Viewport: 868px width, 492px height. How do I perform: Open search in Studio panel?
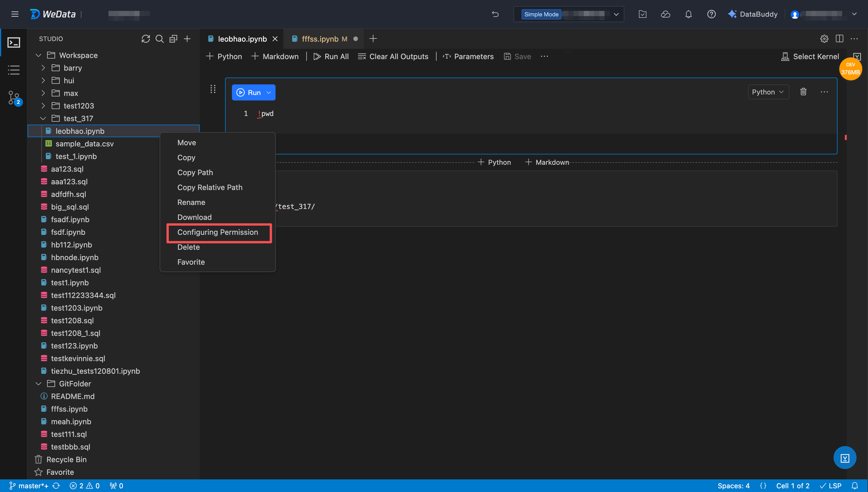point(160,39)
